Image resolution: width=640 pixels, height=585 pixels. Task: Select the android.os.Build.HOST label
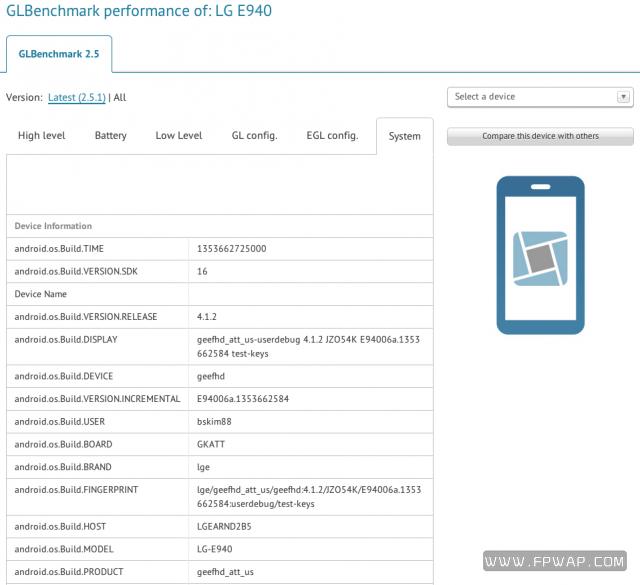pos(60,527)
